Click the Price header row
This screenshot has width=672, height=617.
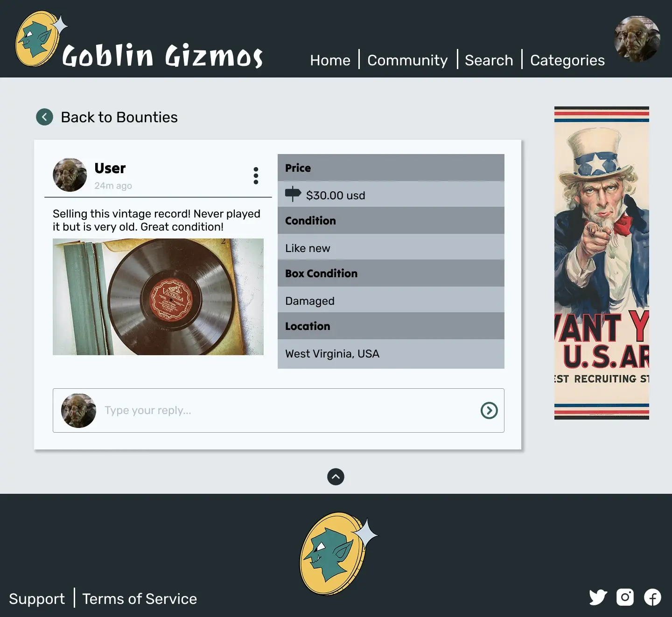(x=391, y=168)
